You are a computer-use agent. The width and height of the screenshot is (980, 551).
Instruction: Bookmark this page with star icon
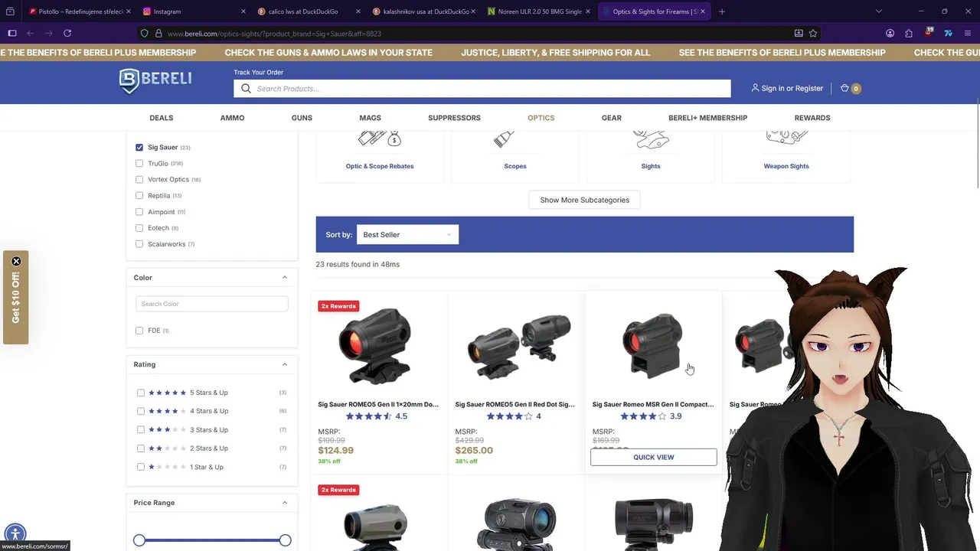pos(813,33)
